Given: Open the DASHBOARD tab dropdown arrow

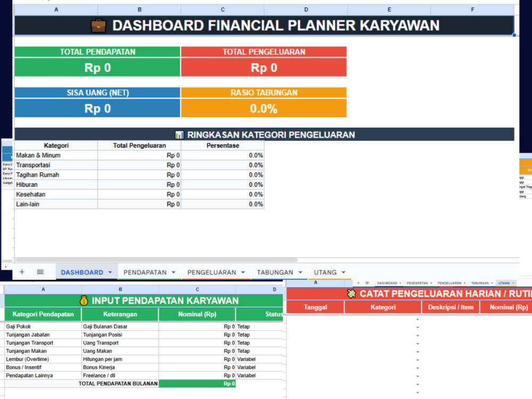Looking at the screenshot, I should tap(110, 272).
